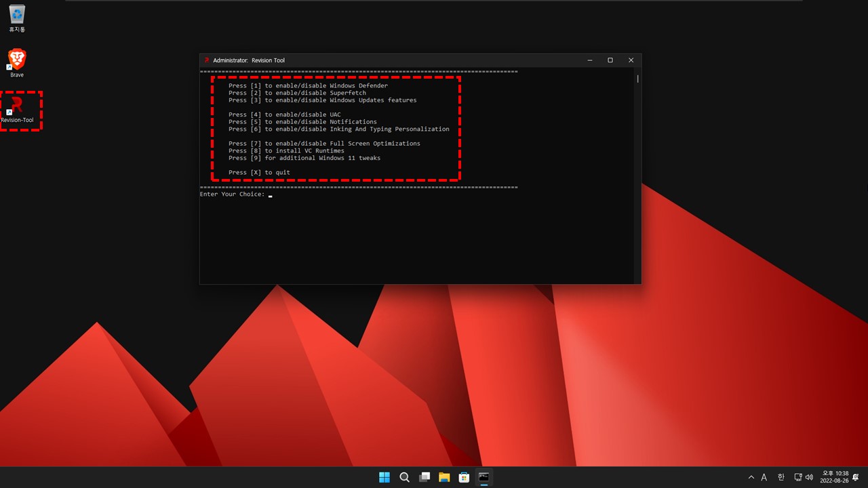
Task: Click the 'enable/disable UAC' option line
Action: tap(285, 115)
